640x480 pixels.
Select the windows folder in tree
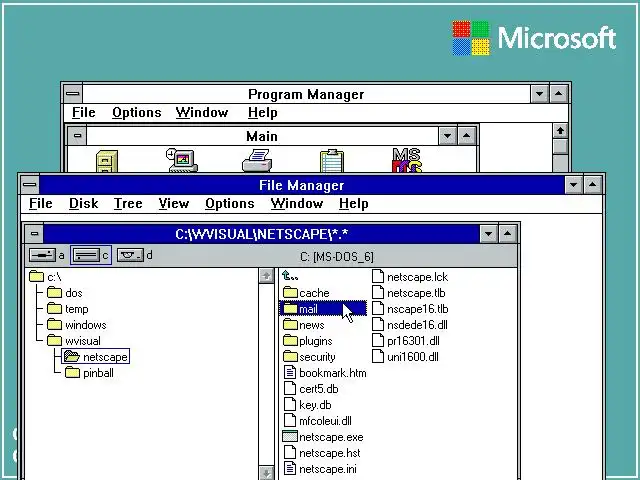tap(76, 325)
